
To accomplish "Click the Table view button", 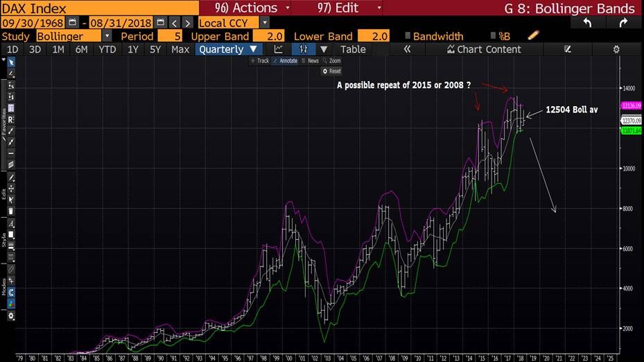I will point(353,49).
